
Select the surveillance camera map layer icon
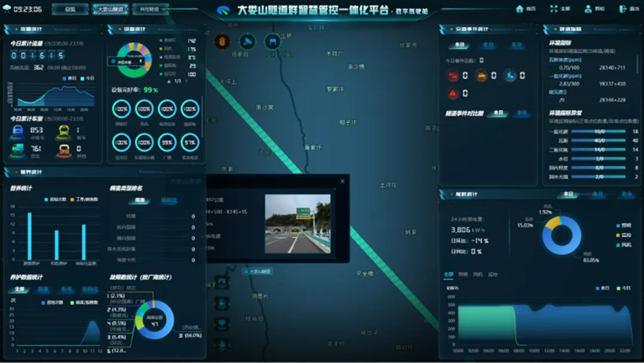[247, 41]
